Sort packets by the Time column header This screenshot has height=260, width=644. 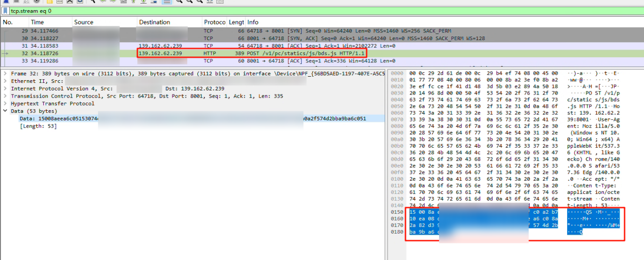(37, 22)
